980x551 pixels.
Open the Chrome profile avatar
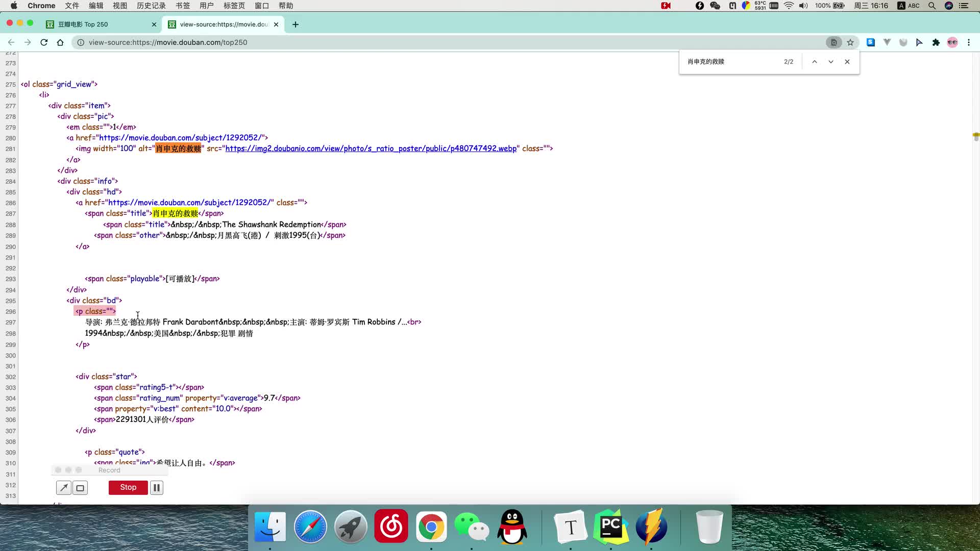point(952,42)
